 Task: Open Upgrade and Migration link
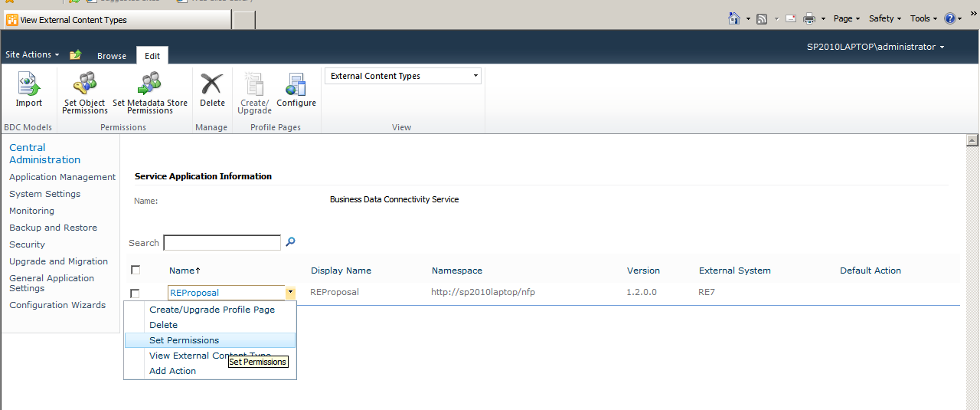[x=58, y=261]
